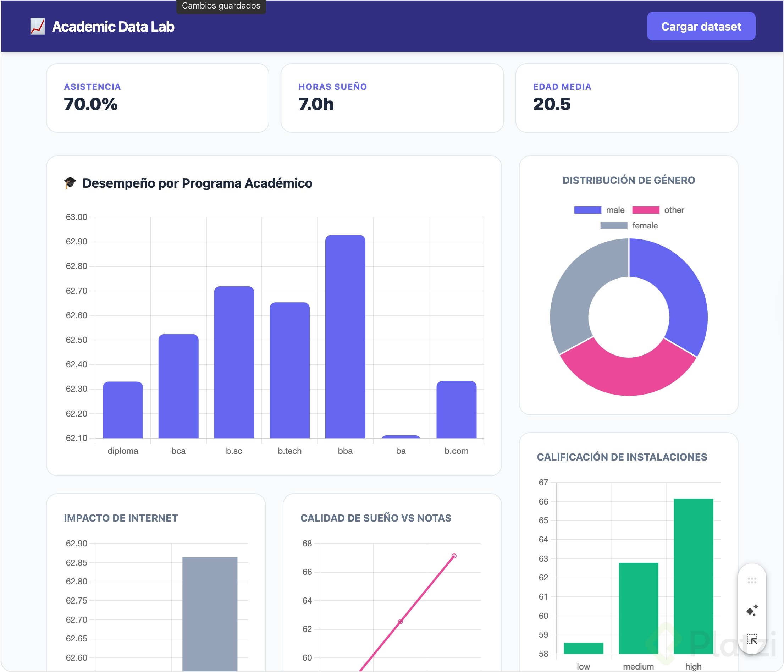Click the Edad Media 20.5 card
The width and height of the screenshot is (784, 672).
(626, 98)
